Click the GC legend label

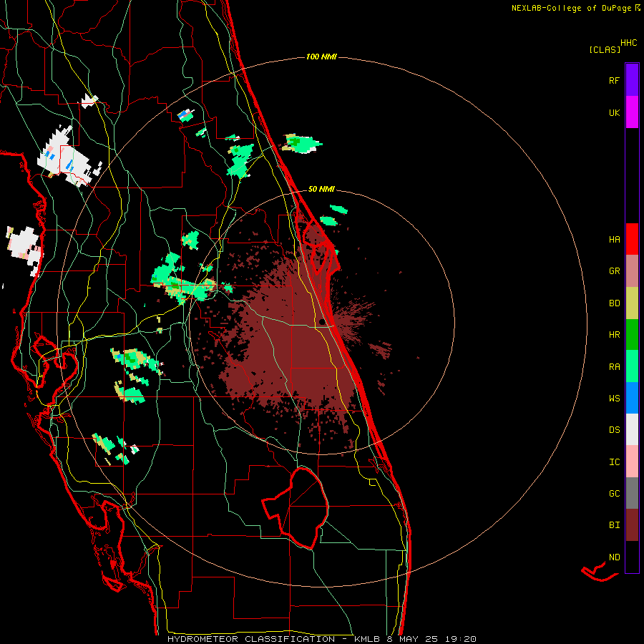click(x=614, y=494)
